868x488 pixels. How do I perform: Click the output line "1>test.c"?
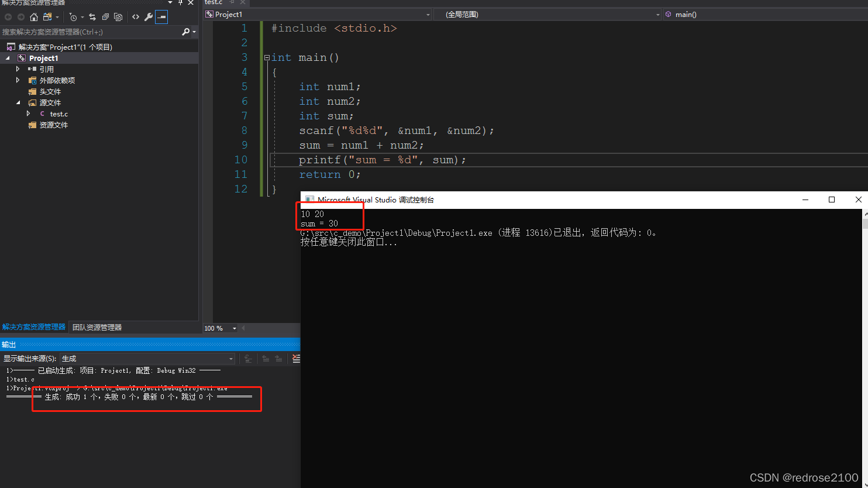(20, 379)
